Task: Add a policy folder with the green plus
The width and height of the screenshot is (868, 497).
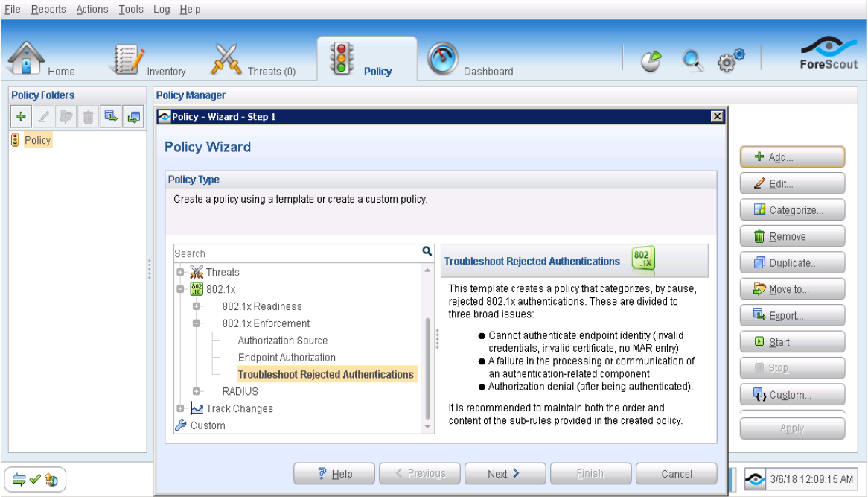Action: click(x=21, y=116)
